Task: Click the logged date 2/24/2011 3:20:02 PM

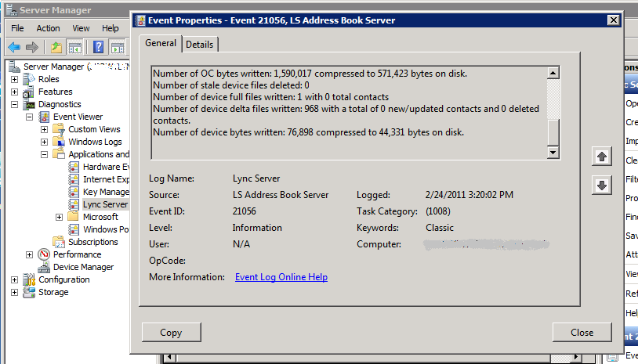Action: click(x=469, y=195)
